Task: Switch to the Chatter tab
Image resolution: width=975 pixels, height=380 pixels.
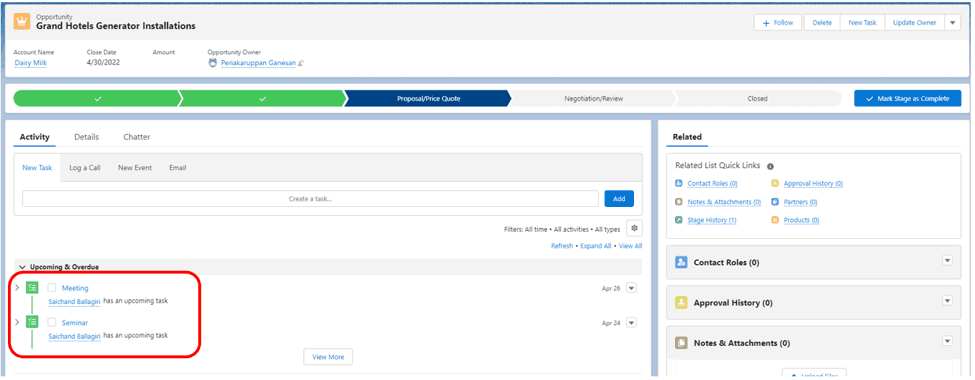Action: (x=137, y=137)
